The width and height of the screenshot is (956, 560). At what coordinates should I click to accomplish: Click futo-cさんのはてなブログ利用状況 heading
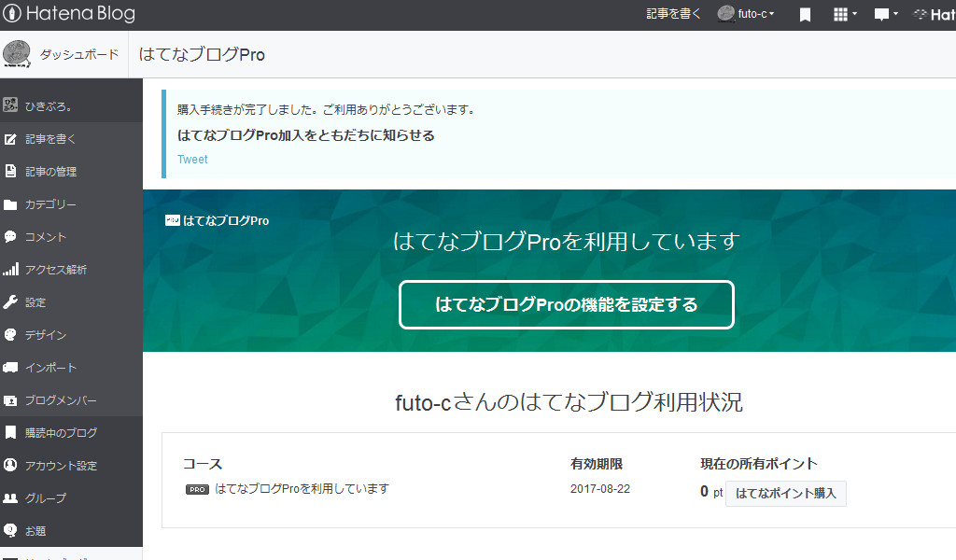[x=569, y=402]
